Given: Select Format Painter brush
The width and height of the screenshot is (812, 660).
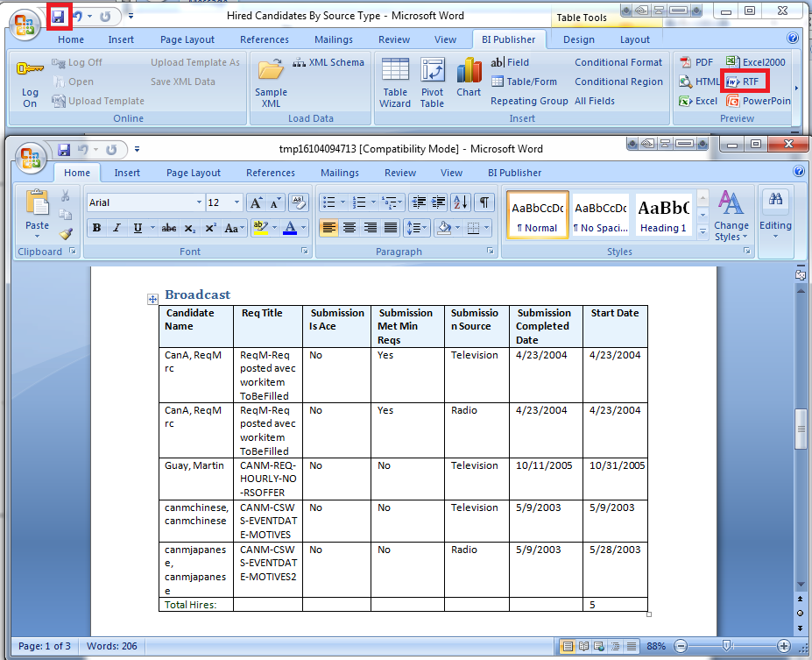Looking at the screenshot, I should pos(66,234).
